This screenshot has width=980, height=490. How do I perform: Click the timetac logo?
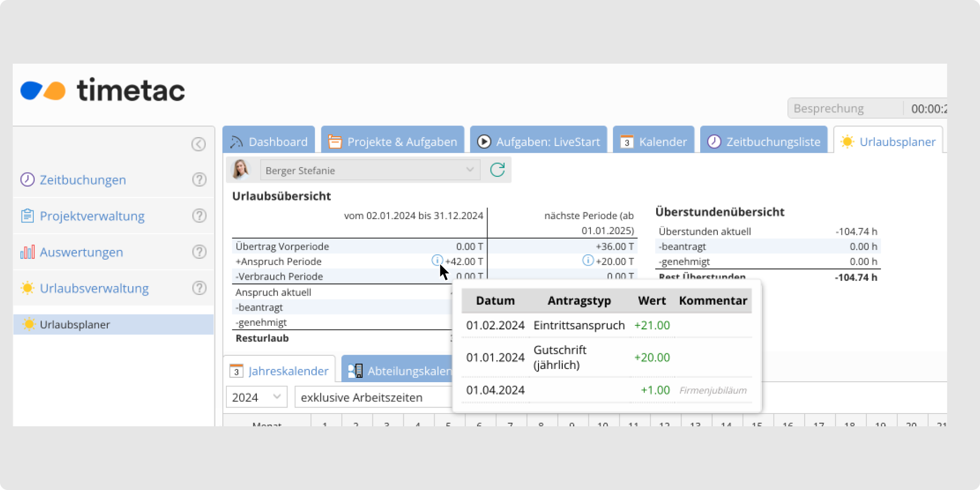click(103, 91)
